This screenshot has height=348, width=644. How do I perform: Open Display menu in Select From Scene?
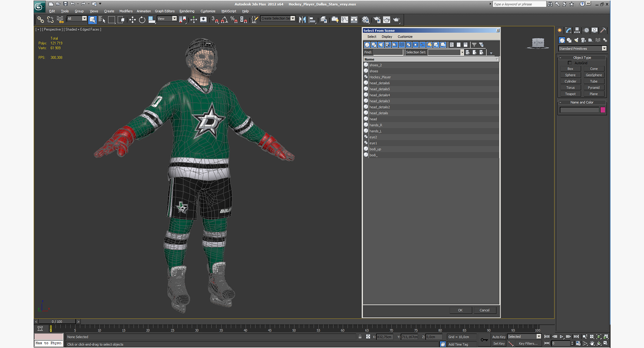387,37
